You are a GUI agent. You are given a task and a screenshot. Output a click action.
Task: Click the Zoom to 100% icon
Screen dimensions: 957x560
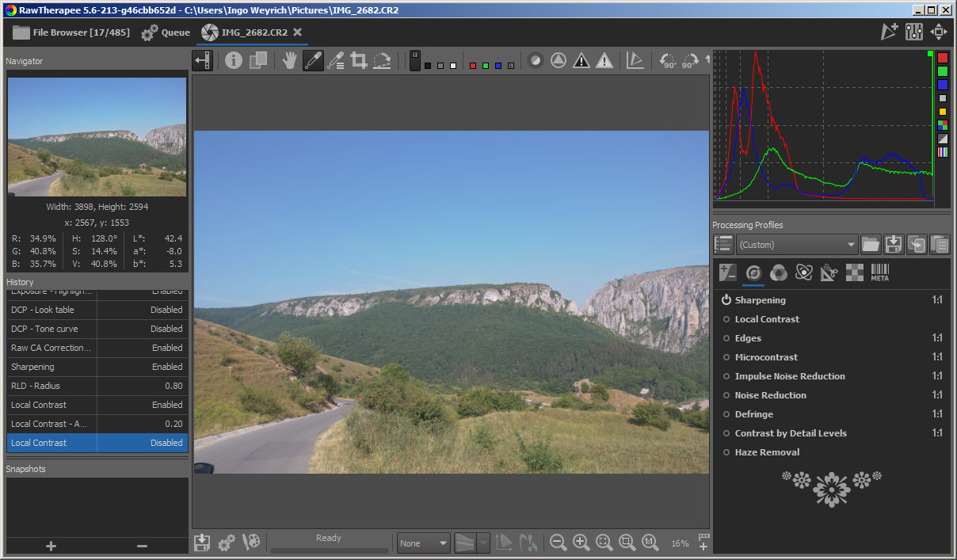point(650,543)
